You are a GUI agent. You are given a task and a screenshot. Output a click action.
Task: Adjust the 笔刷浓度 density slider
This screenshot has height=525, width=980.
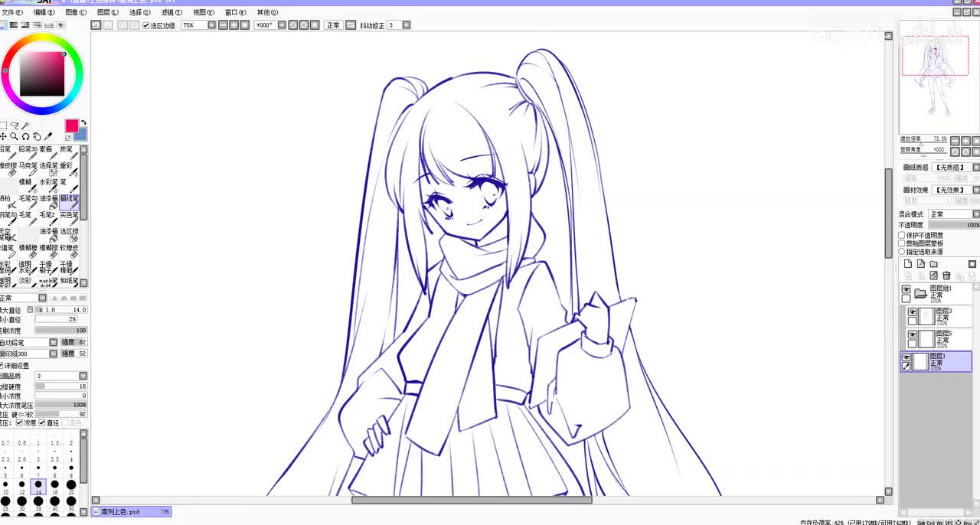click(x=60, y=331)
